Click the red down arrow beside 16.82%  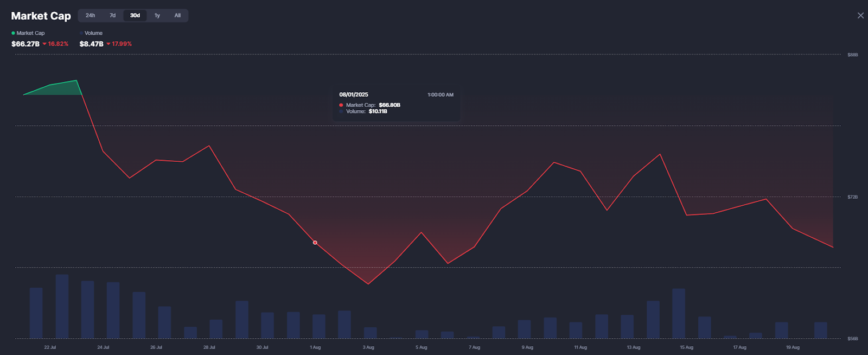44,44
